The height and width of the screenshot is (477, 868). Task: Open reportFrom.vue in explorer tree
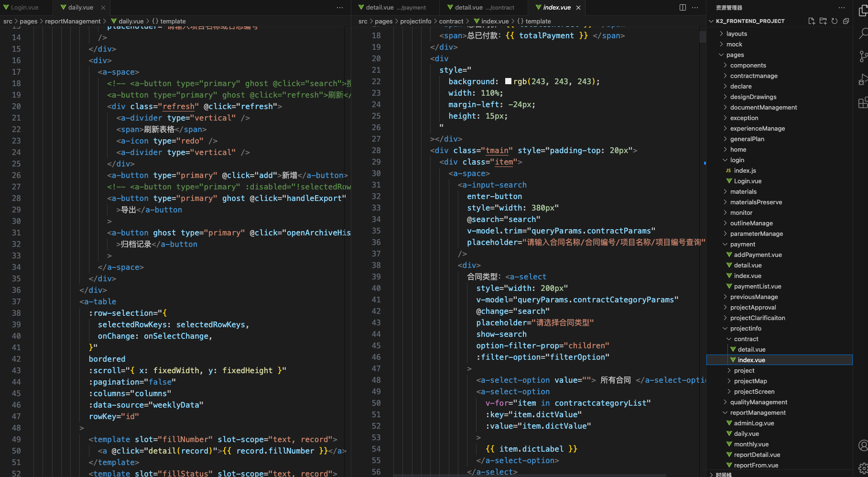[x=756, y=465]
